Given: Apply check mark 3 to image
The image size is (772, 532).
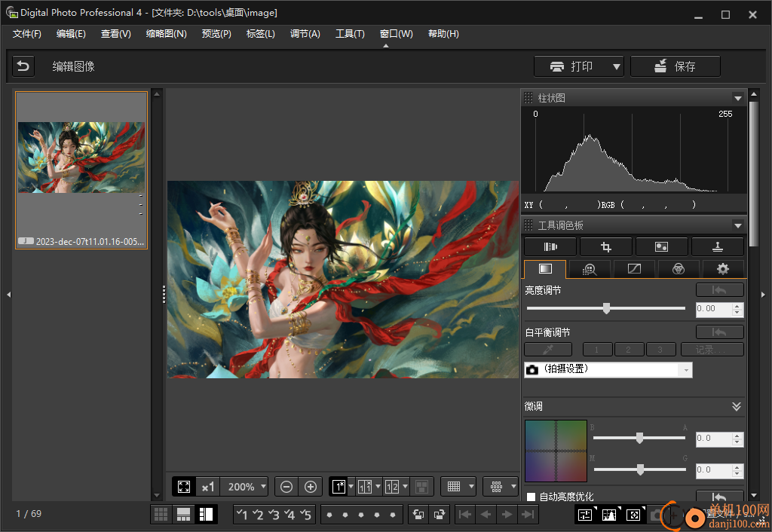Looking at the screenshot, I should pyautogui.click(x=274, y=515).
